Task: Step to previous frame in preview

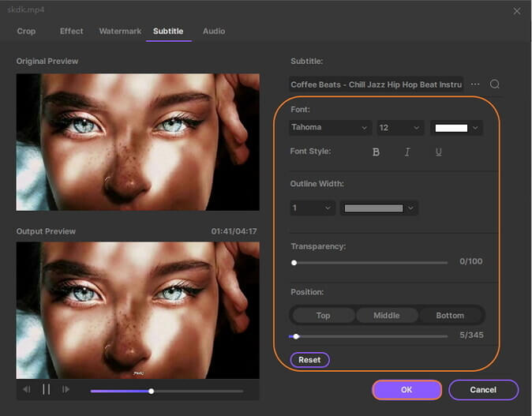Action: 27,389
